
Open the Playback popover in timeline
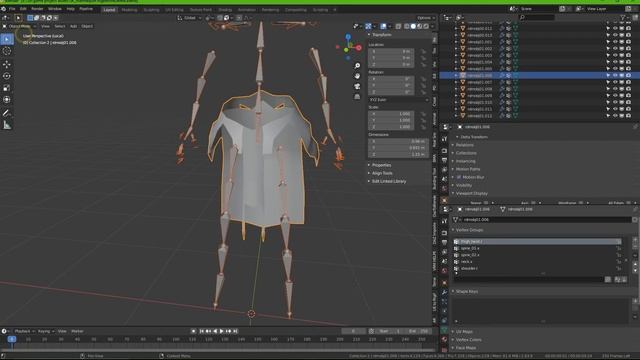click(x=24, y=331)
